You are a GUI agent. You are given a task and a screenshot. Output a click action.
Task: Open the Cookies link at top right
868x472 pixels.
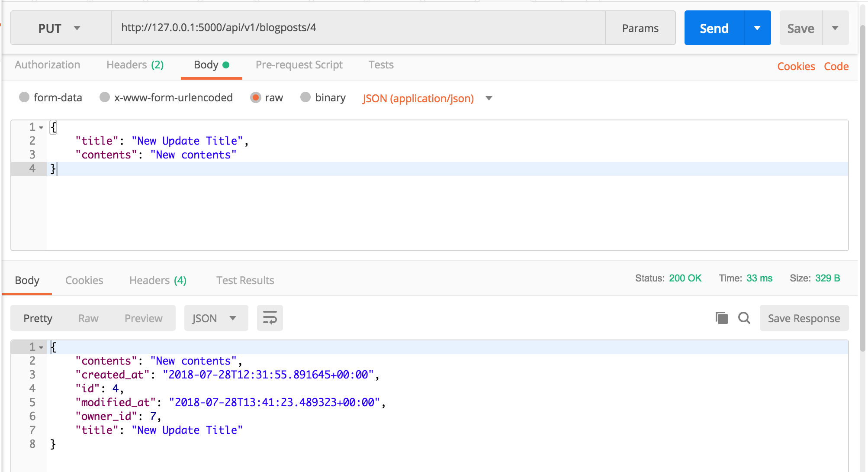point(796,66)
